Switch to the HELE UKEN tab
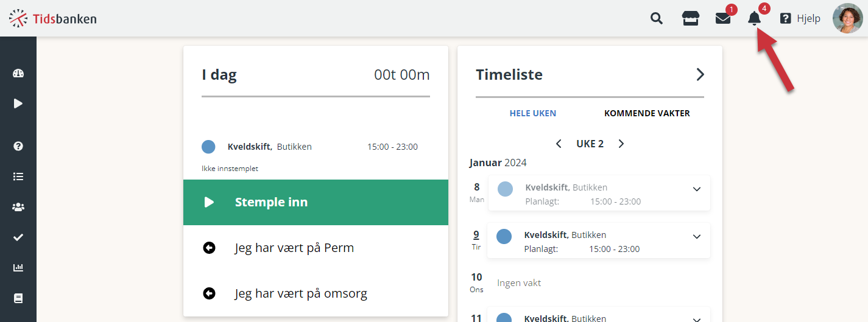This screenshot has height=322, width=868. pyautogui.click(x=533, y=113)
